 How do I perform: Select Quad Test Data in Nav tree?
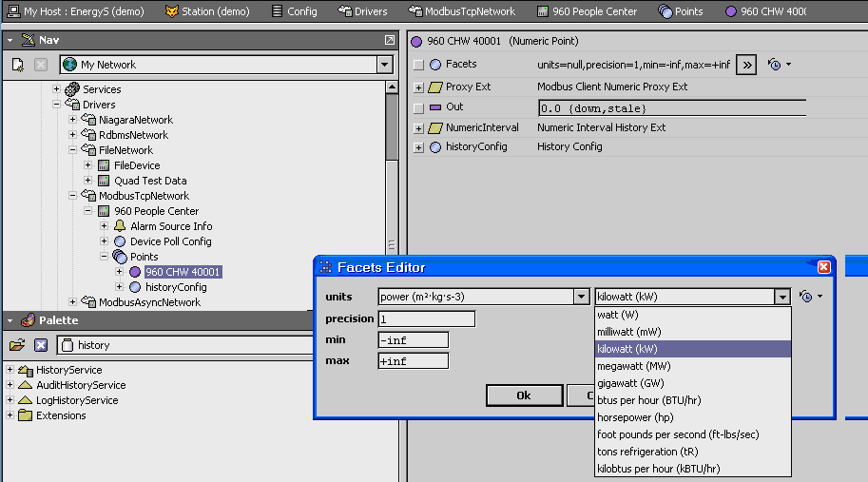tap(150, 181)
